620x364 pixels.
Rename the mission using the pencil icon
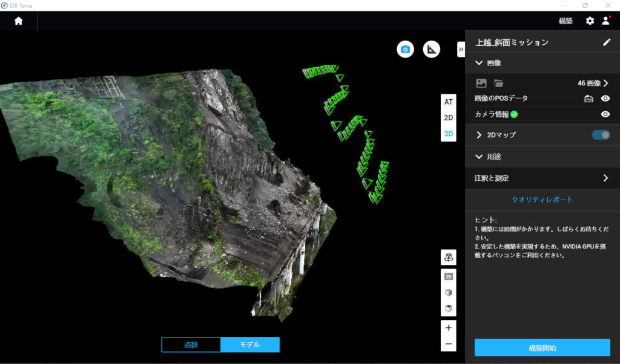607,42
